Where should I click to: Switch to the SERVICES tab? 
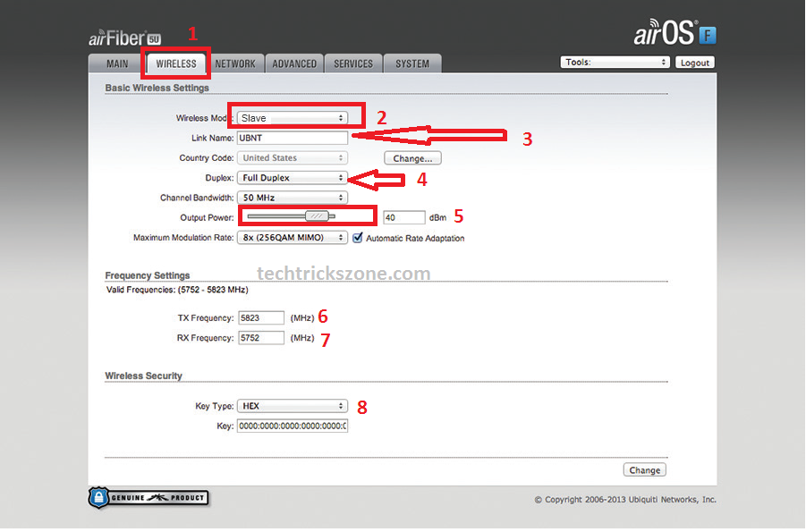[353, 63]
